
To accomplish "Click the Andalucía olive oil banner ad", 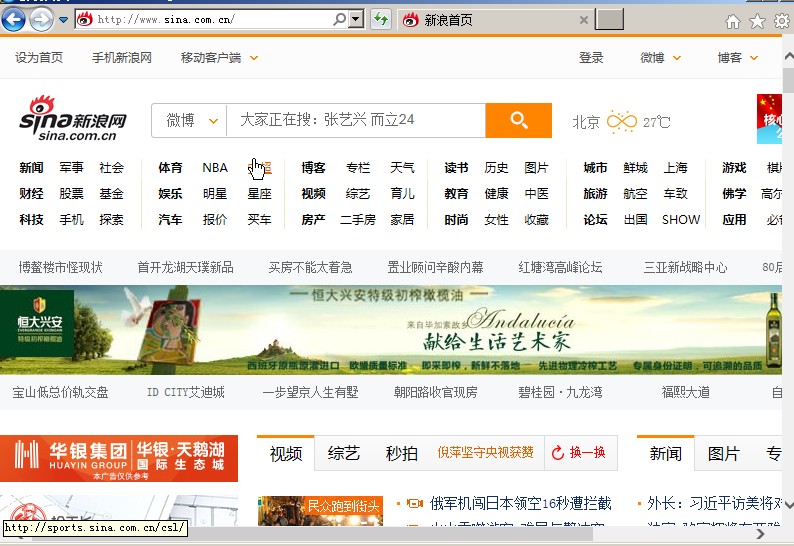I will 396,332.
